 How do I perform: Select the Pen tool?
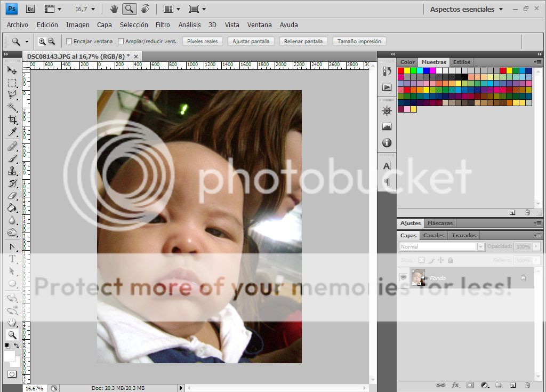coord(12,247)
